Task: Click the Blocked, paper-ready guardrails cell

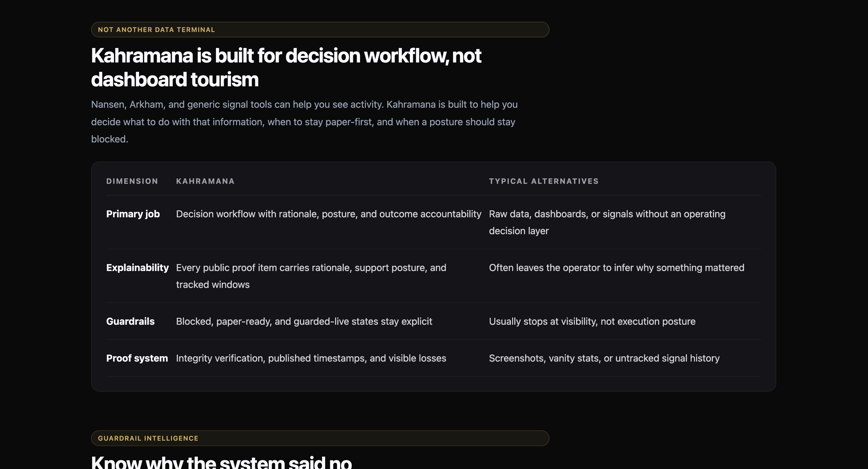Action: click(x=304, y=321)
